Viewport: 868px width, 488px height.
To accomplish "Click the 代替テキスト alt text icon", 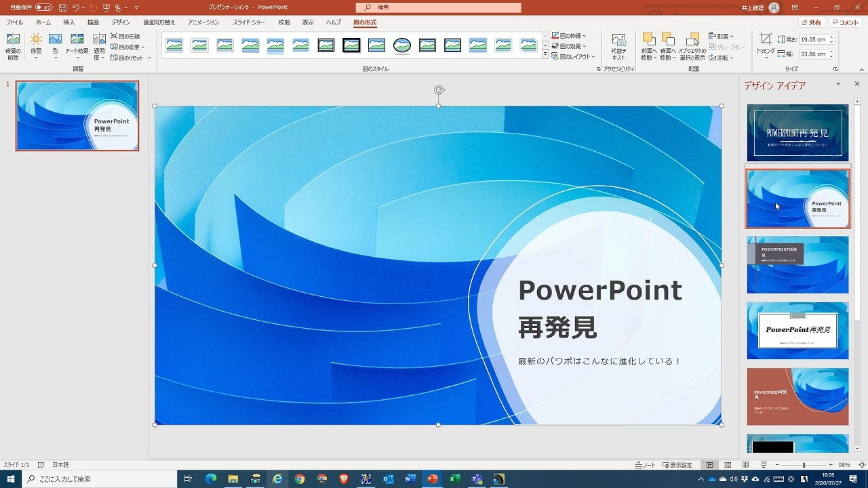I will pyautogui.click(x=618, y=46).
